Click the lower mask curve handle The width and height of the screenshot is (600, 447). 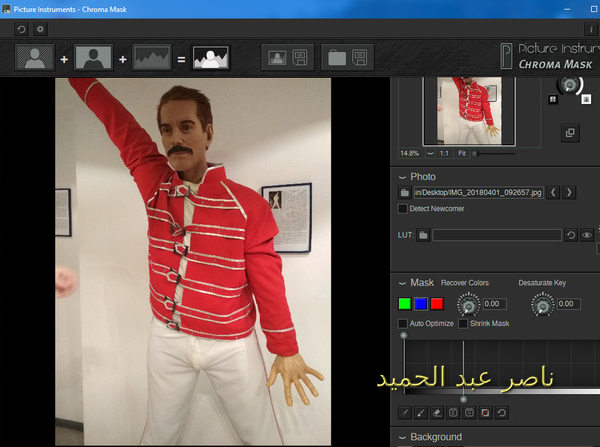(x=463, y=399)
